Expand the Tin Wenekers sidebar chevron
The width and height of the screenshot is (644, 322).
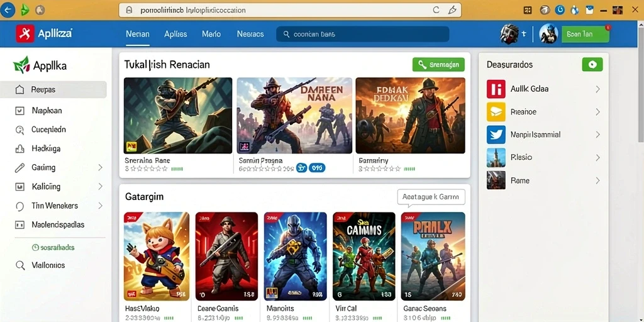(100, 206)
